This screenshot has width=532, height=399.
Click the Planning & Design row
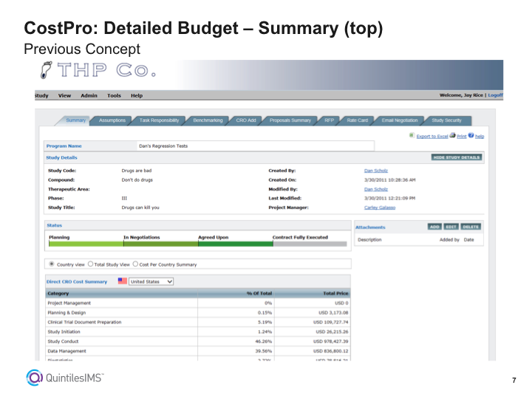[x=198, y=313]
